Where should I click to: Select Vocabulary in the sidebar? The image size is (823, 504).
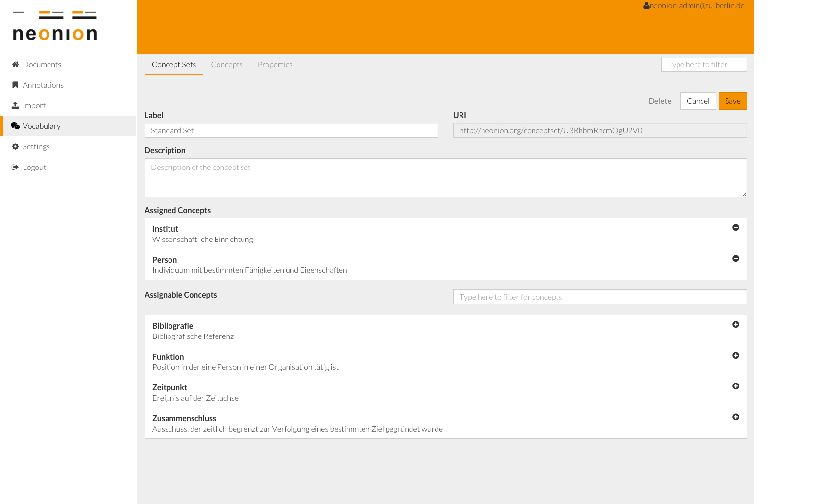(x=69, y=126)
